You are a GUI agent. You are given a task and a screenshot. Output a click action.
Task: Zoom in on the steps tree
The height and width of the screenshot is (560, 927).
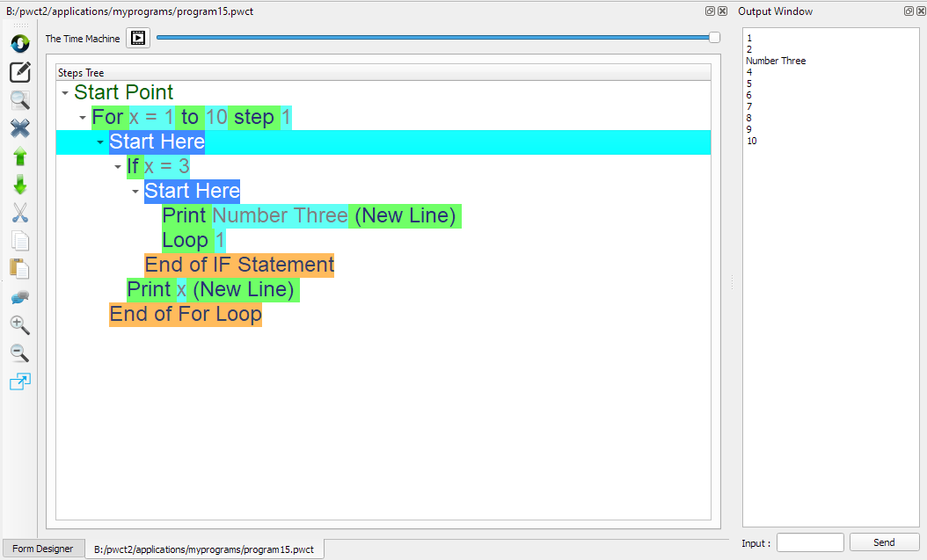coord(19,324)
